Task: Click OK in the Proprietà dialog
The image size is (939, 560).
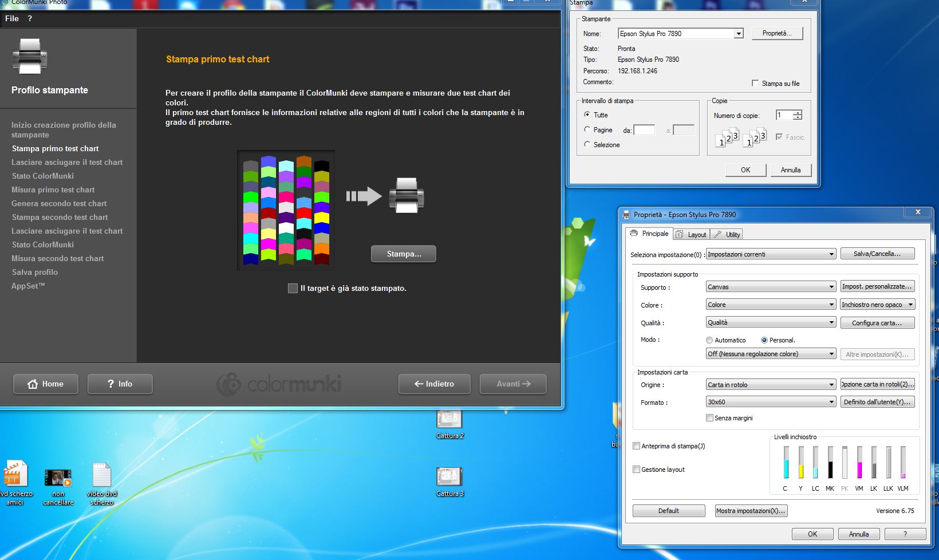Action: click(x=812, y=534)
